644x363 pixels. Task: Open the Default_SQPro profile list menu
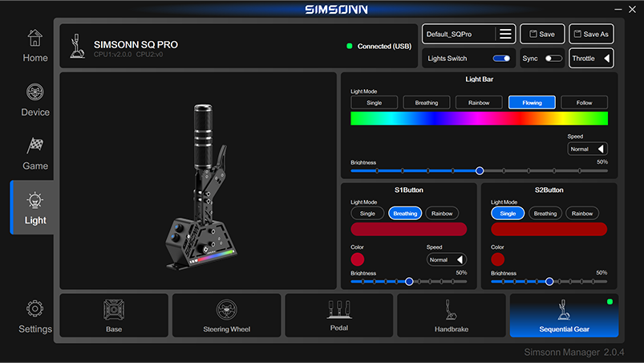[505, 34]
